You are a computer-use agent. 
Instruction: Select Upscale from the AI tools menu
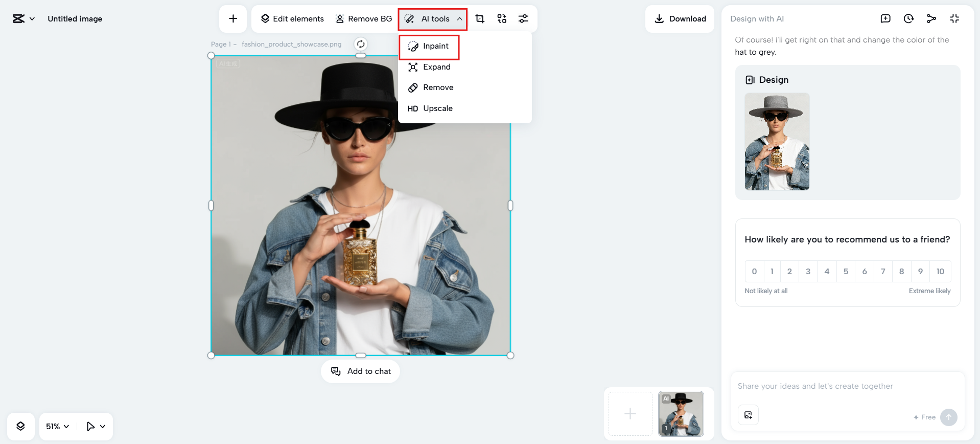[x=437, y=108]
